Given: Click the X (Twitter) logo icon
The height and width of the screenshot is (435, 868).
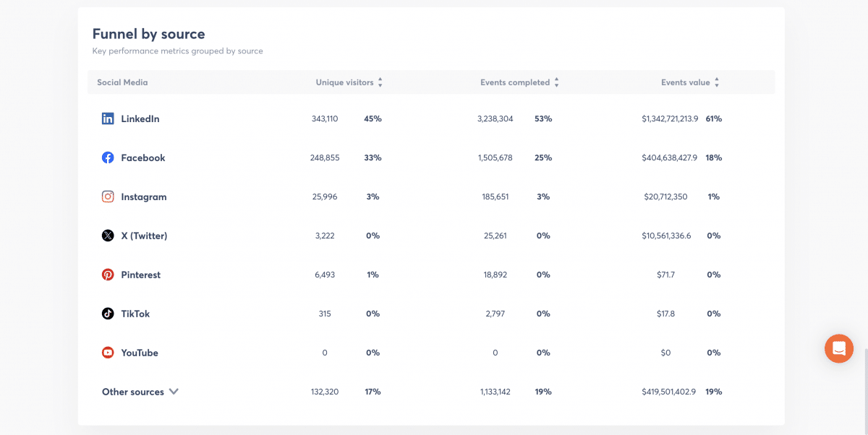Looking at the screenshot, I should pyautogui.click(x=108, y=236).
